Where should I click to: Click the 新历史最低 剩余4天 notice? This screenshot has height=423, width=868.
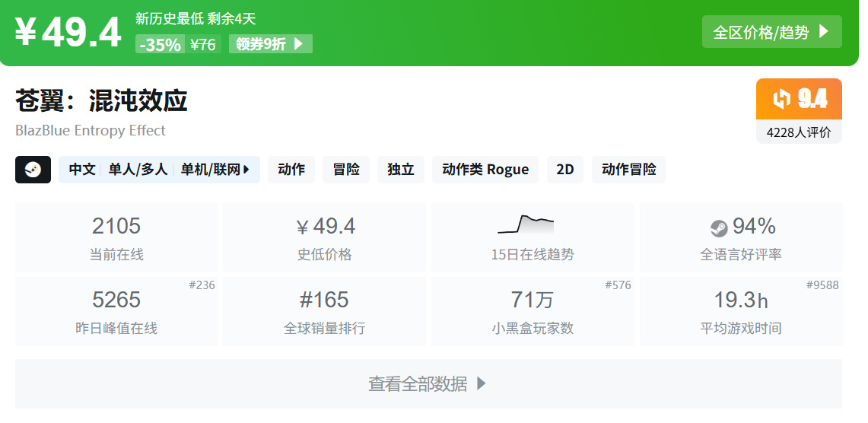pos(196,19)
